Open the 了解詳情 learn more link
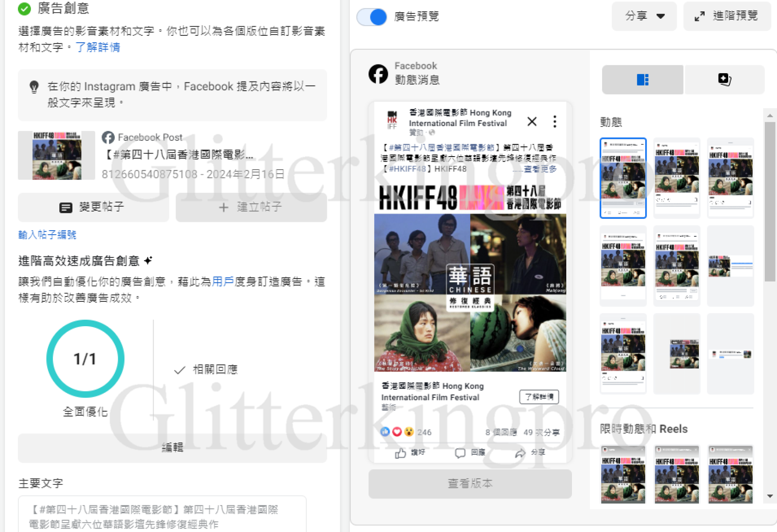 pyautogui.click(x=98, y=47)
